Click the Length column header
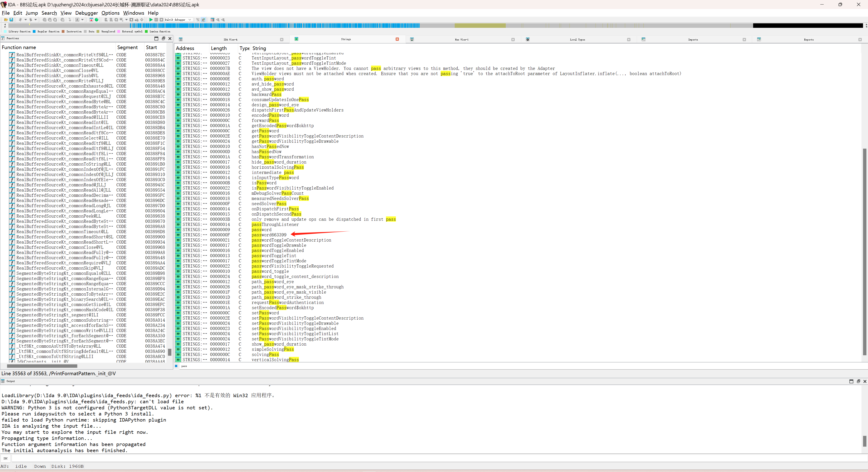The height and width of the screenshot is (472, 868). (x=219, y=48)
